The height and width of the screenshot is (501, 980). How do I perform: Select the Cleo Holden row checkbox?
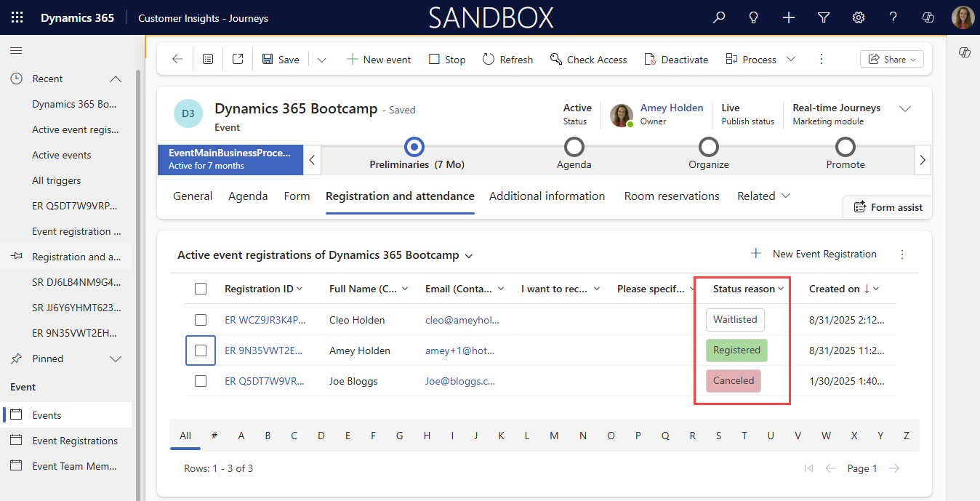pyautogui.click(x=201, y=320)
